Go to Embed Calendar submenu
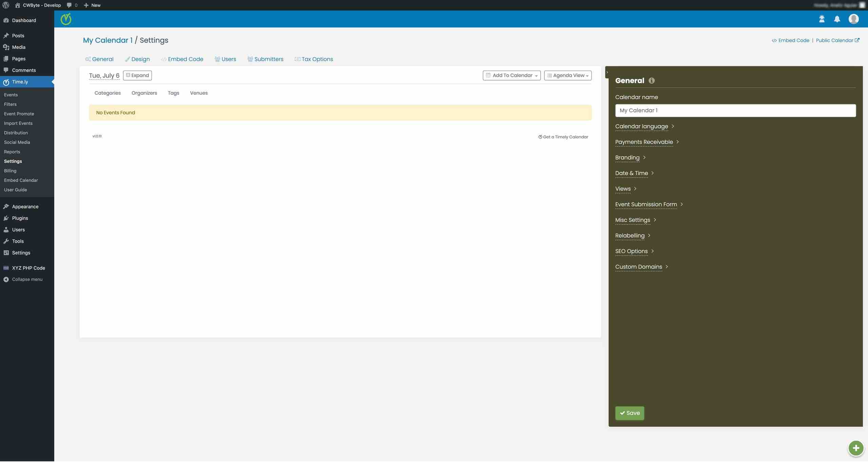This screenshot has height=462, width=868. click(x=21, y=180)
